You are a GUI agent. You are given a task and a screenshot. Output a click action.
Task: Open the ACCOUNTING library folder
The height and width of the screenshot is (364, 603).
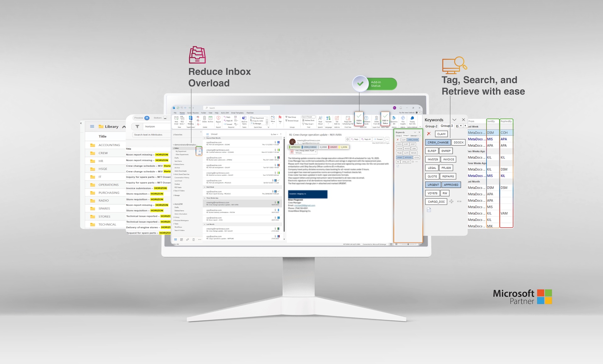click(109, 145)
